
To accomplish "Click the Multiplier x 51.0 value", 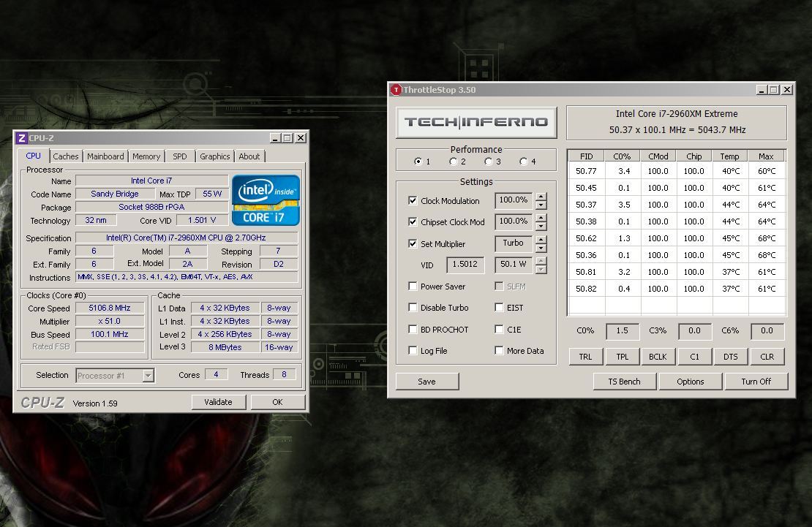I will click(x=110, y=322).
